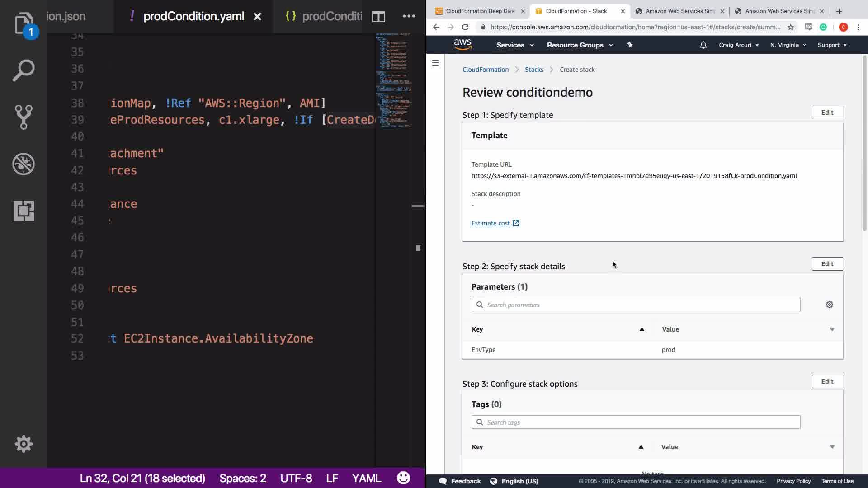Image resolution: width=868 pixels, height=488 pixels.
Task: Click Edit for Step 2 stack details
Action: tap(827, 264)
